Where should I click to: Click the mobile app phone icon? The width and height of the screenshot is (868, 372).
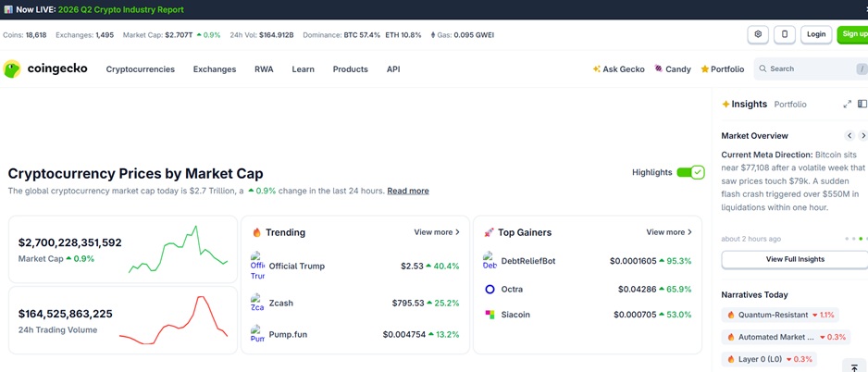click(785, 34)
